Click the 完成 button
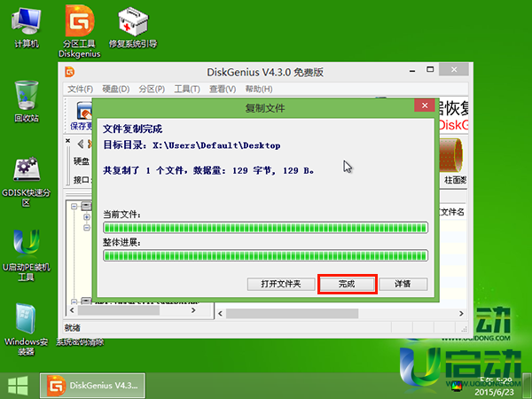Viewport: 532px width, 399px height. (346, 284)
